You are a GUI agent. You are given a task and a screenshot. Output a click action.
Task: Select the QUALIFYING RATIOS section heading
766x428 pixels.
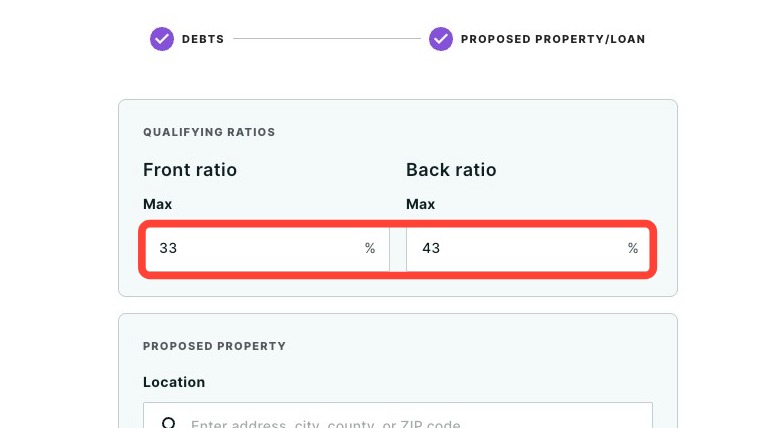(x=209, y=132)
